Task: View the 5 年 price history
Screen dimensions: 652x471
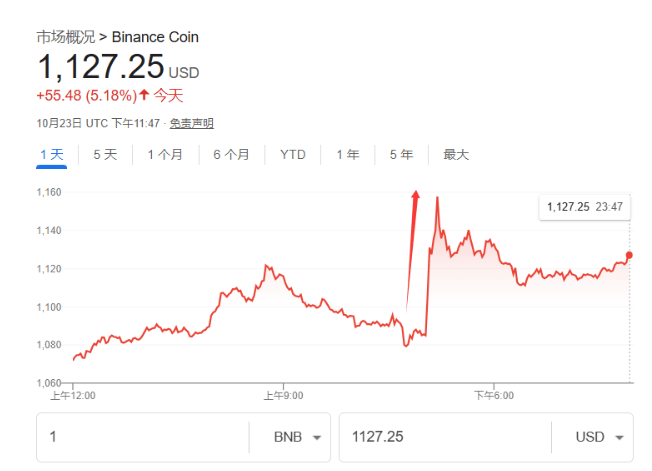Action: point(401,154)
